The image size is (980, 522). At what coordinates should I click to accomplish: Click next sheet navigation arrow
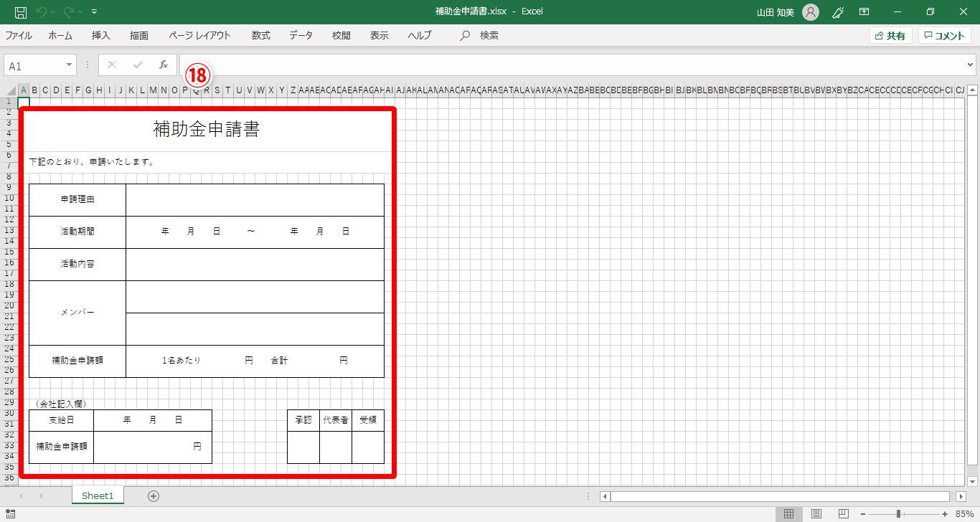[x=41, y=495]
